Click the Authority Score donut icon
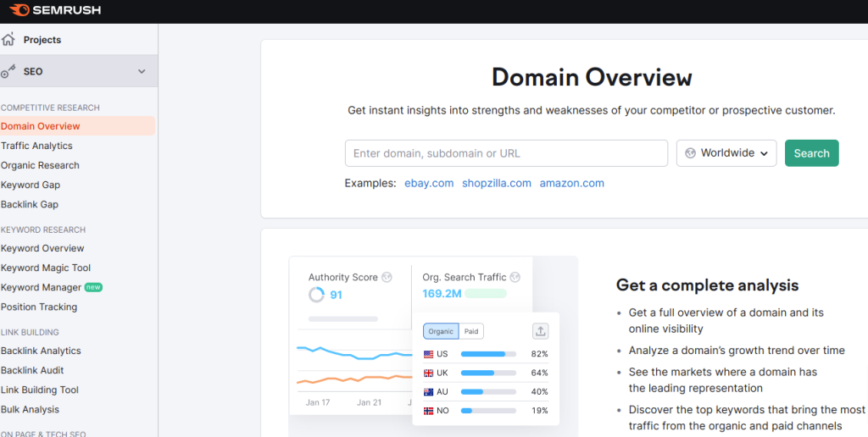868x437 pixels. point(317,295)
